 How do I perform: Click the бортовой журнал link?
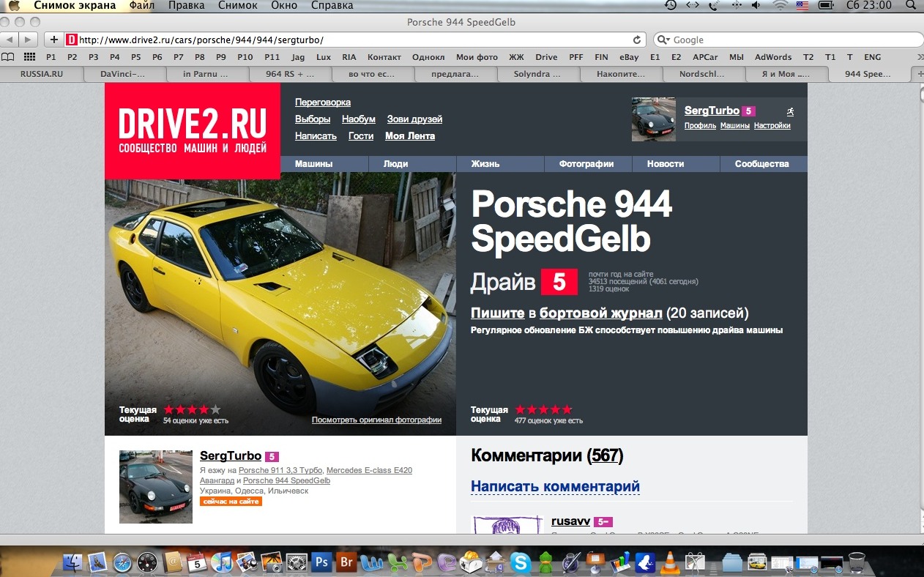[x=601, y=313]
